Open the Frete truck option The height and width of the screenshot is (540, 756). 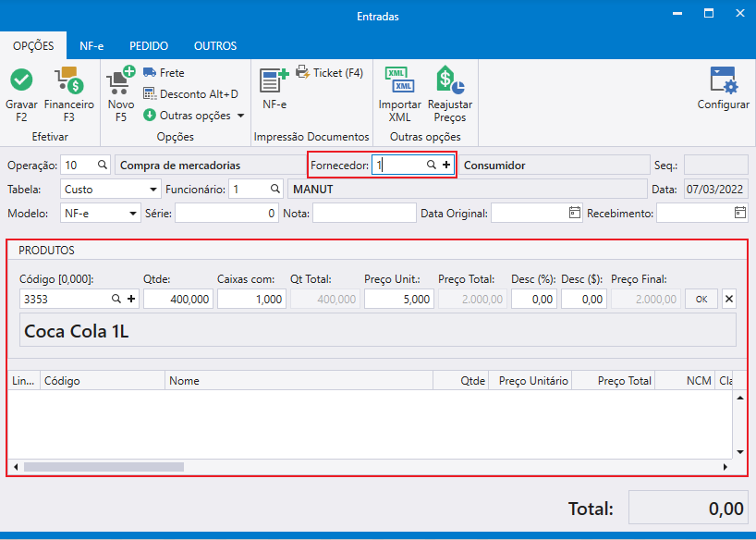(x=164, y=73)
